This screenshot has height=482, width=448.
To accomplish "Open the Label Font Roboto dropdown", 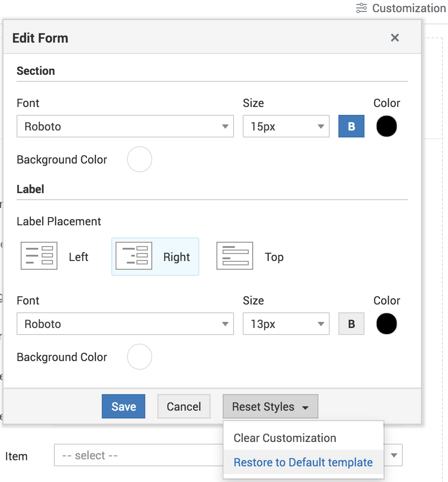I will (125, 324).
